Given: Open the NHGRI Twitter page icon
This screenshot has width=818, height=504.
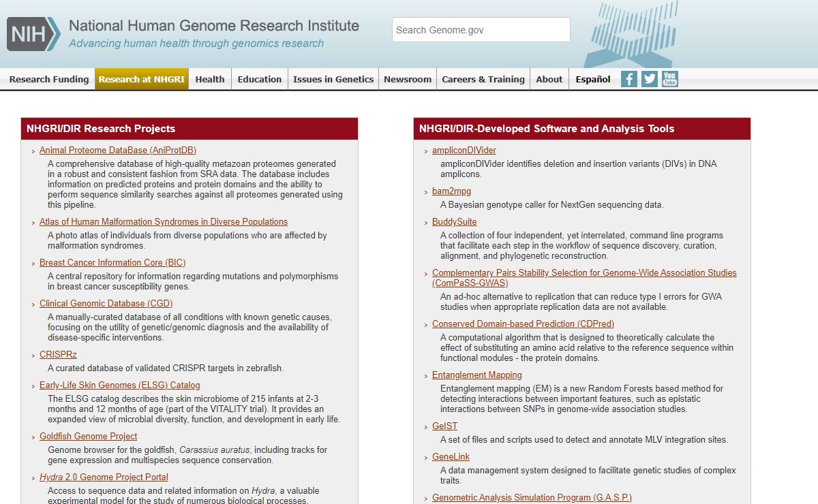Looking at the screenshot, I should [x=650, y=79].
